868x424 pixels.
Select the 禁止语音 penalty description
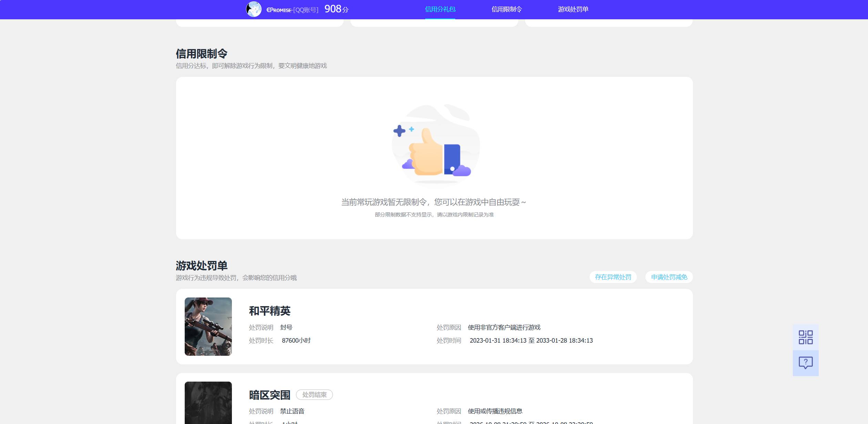[292, 411]
